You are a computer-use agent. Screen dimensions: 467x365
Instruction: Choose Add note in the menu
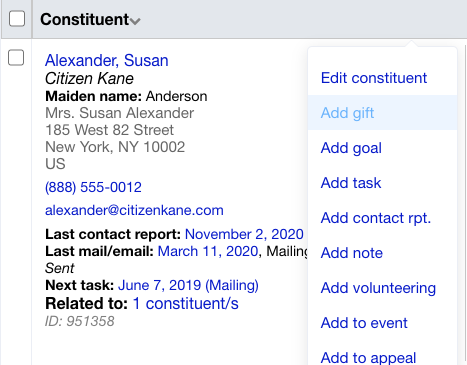point(352,253)
